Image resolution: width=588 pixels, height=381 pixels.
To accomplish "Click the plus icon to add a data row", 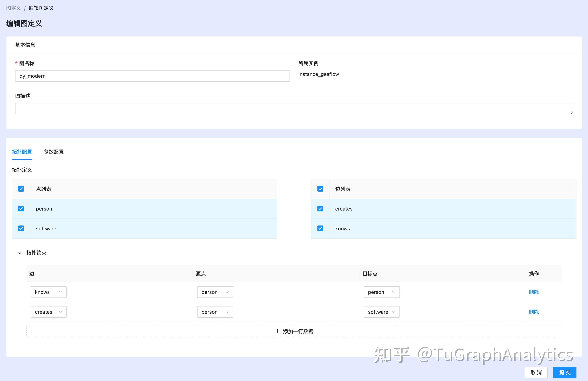I will tap(277, 331).
